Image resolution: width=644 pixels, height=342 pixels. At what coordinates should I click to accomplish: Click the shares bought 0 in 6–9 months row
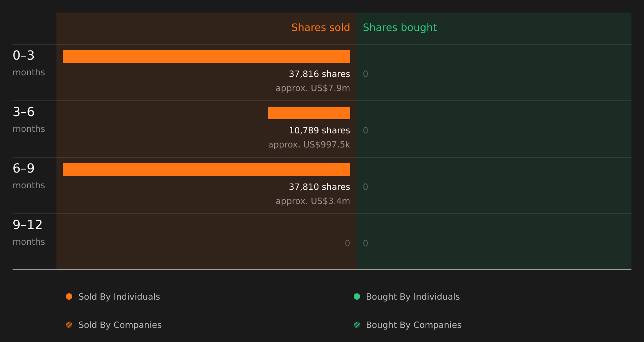click(366, 187)
